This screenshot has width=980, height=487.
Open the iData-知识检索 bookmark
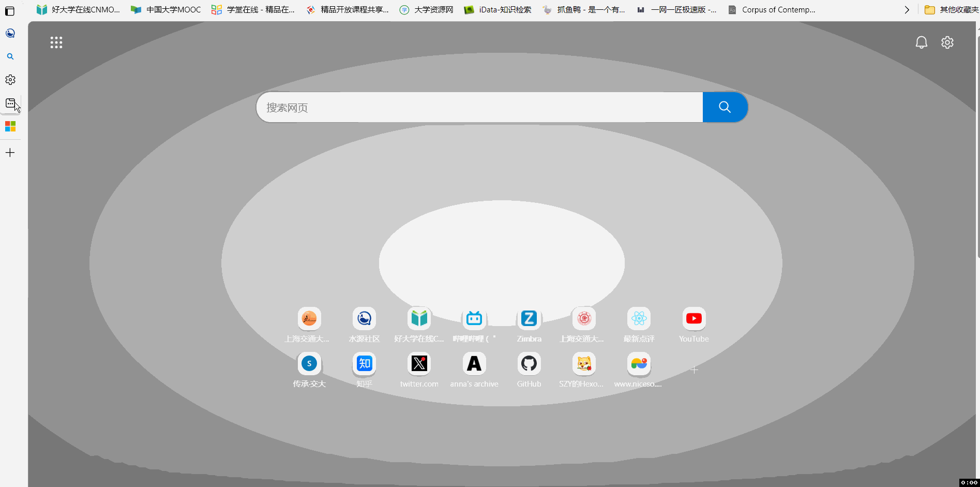point(498,9)
